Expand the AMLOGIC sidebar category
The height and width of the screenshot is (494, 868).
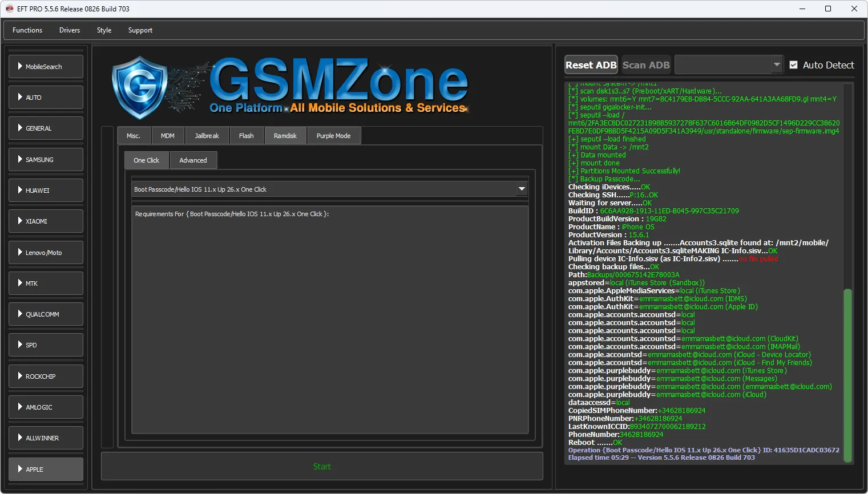[46, 407]
